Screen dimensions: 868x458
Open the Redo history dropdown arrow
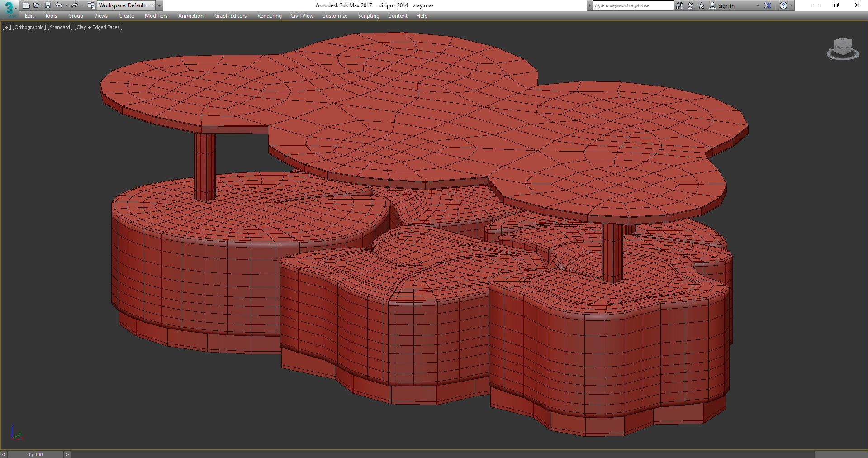(83, 5)
